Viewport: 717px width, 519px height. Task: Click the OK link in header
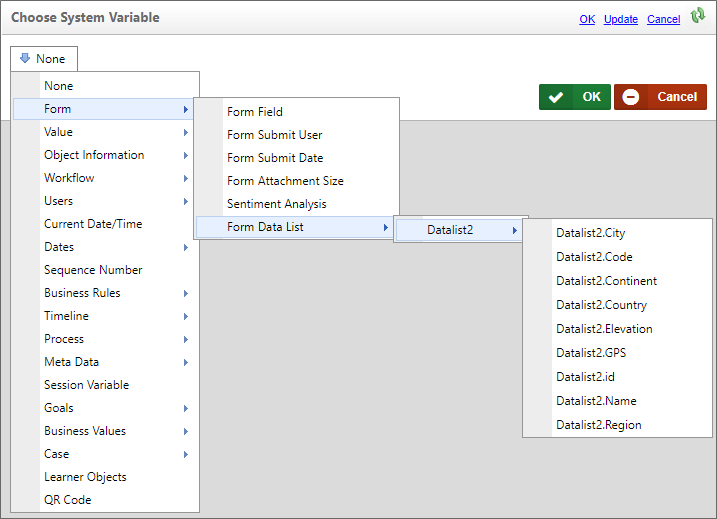pyautogui.click(x=587, y=19)
